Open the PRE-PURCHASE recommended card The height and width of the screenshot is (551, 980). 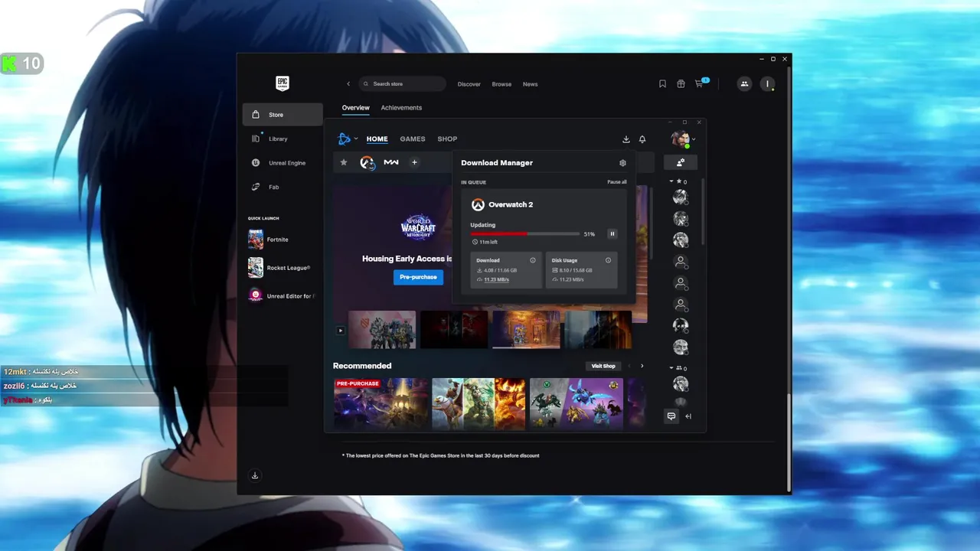pos(381,403)
